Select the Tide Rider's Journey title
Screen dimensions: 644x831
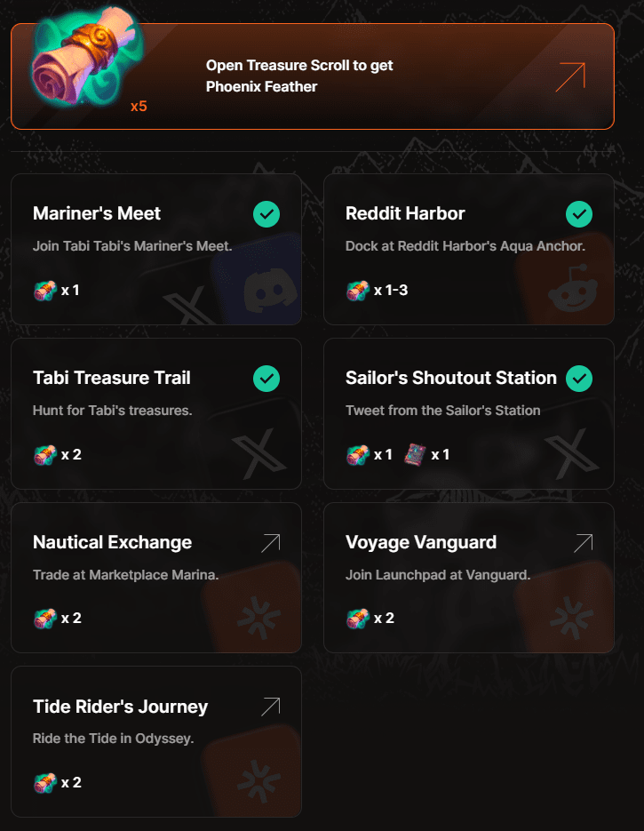[120, 707]
